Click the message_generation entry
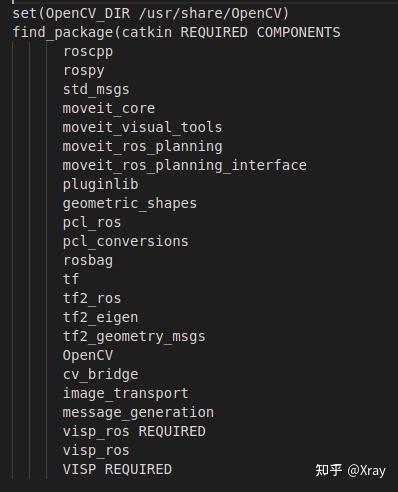398x492 pixels. (138, 413)
